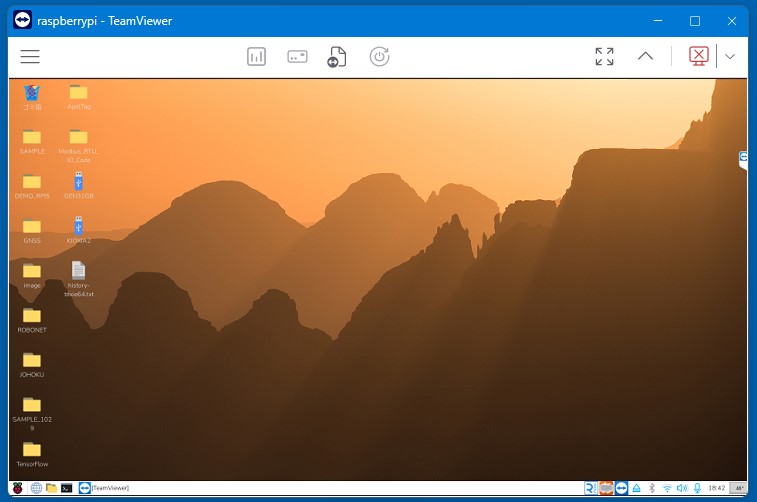The image size is (757, 502).
Task: End the remote session with red icon
Action: tap(700, 57)
